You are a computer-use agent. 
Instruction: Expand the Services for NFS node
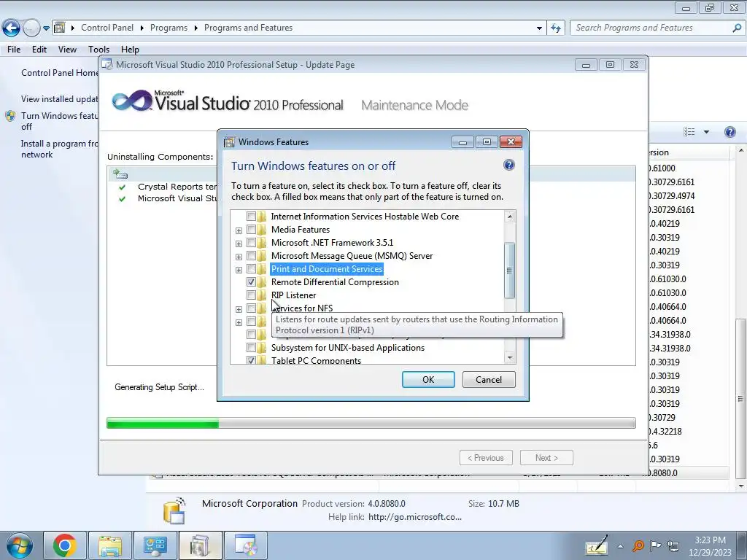[x=239, y=309]
